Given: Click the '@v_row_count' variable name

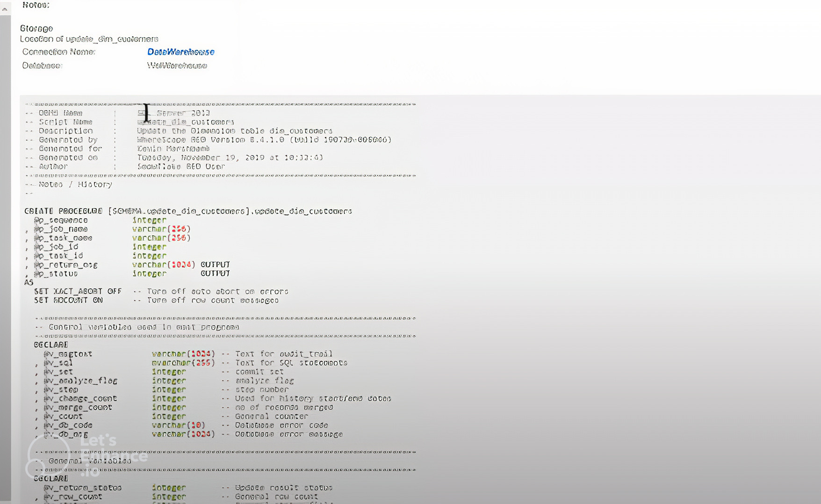Looking at the screenshot, I should (73, 497).
